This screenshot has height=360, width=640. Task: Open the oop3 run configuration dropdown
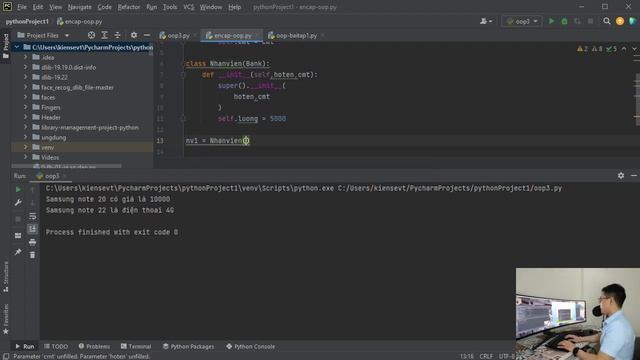[x=522, y=21]
